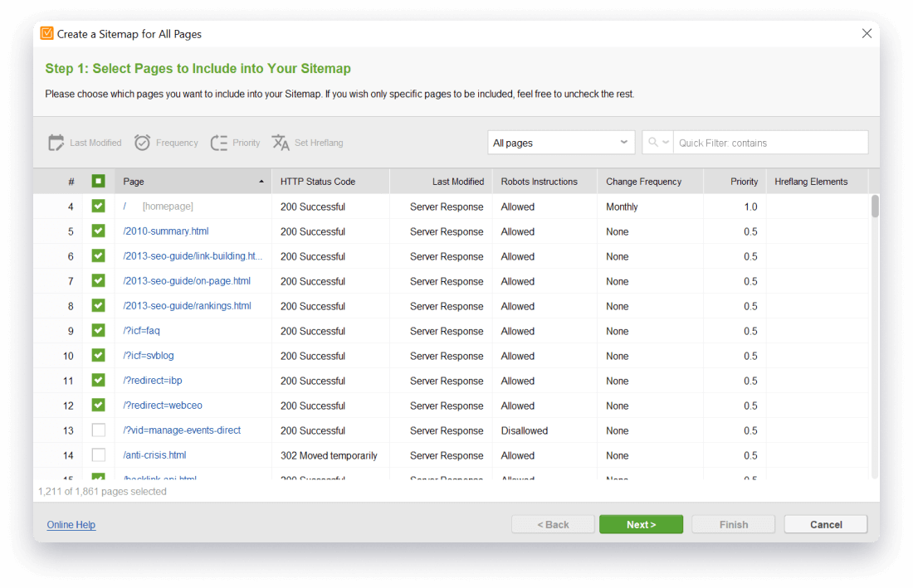The image size is (913, 588).
Task: Click the '1,211 of 1,861 pages selected' status text
Action: [102, 492]
